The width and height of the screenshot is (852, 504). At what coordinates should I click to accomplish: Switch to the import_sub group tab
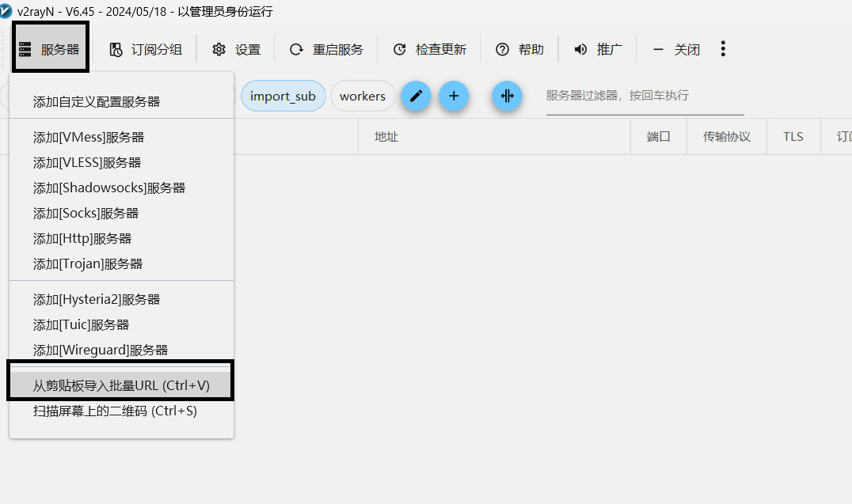click(283, 97)
